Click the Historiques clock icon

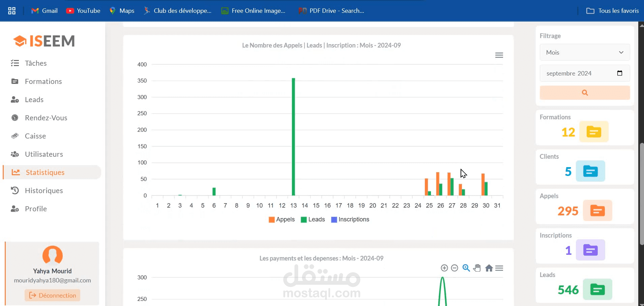15,190
